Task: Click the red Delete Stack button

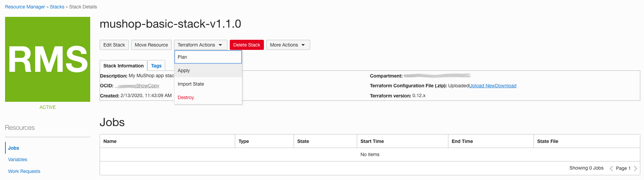Action: pos(247,45)
